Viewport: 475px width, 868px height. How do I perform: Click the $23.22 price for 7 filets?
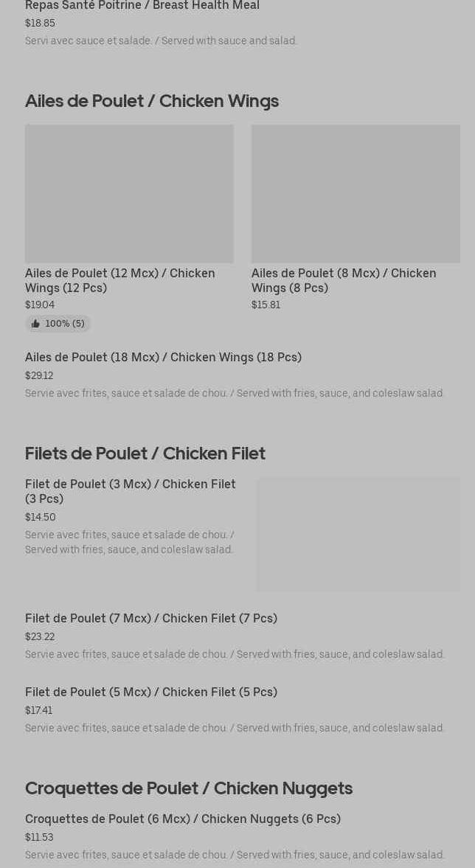coord(40,636)
